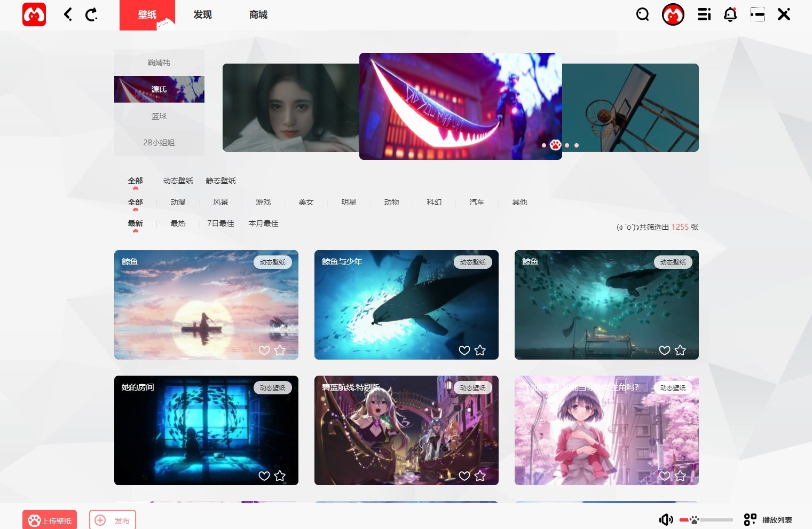Sort wallpapers by 本月最佳
The image size is (812, 529).
[x=262, y=223]
